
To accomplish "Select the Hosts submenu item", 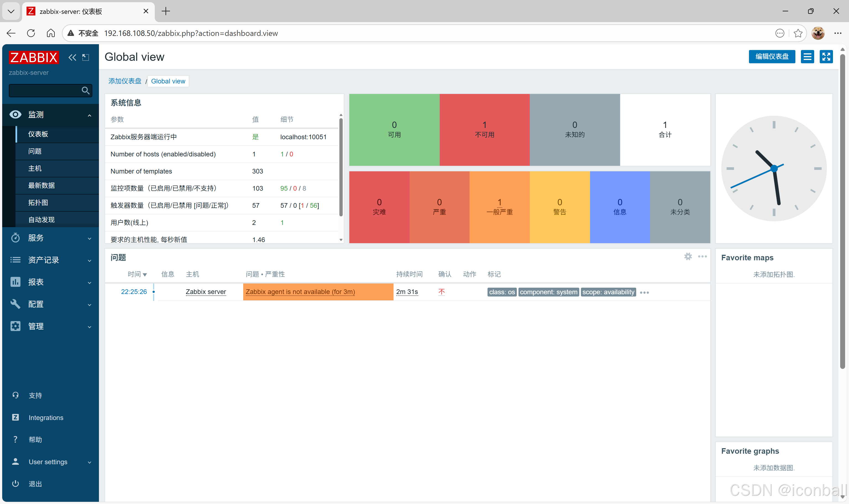I will coord(35,169).
